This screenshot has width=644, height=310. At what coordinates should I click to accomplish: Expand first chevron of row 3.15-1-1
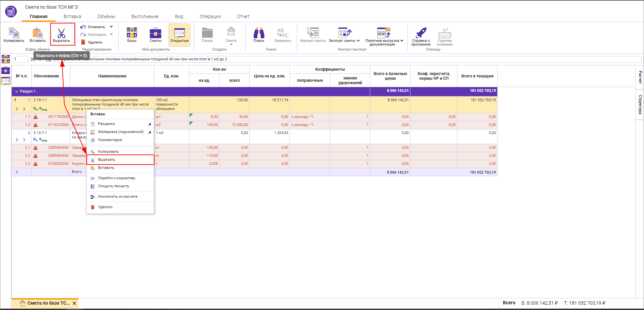click(x=17, y=109)
